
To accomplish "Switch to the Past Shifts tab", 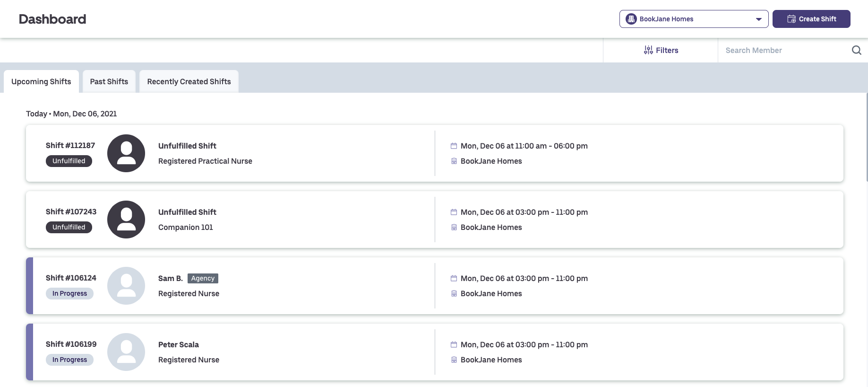I will [x=109, y=81].
